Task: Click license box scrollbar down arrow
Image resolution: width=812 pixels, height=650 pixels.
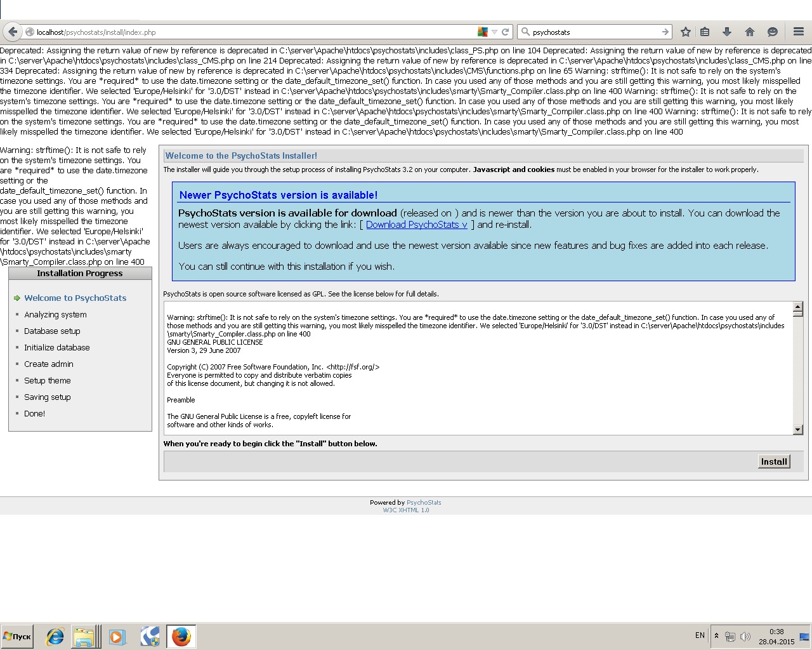Action: [x=798, y=430]
